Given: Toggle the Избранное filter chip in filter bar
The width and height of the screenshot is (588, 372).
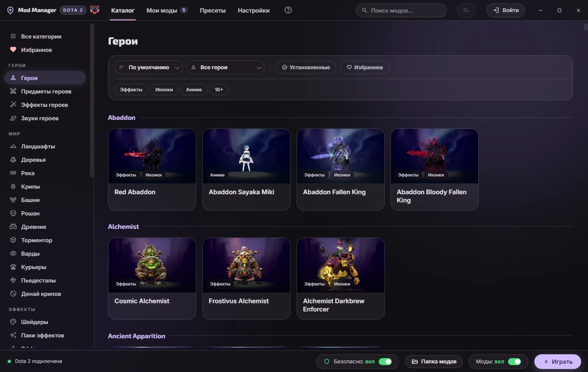Looking at the screenshot, I should [x=364, y=67].
